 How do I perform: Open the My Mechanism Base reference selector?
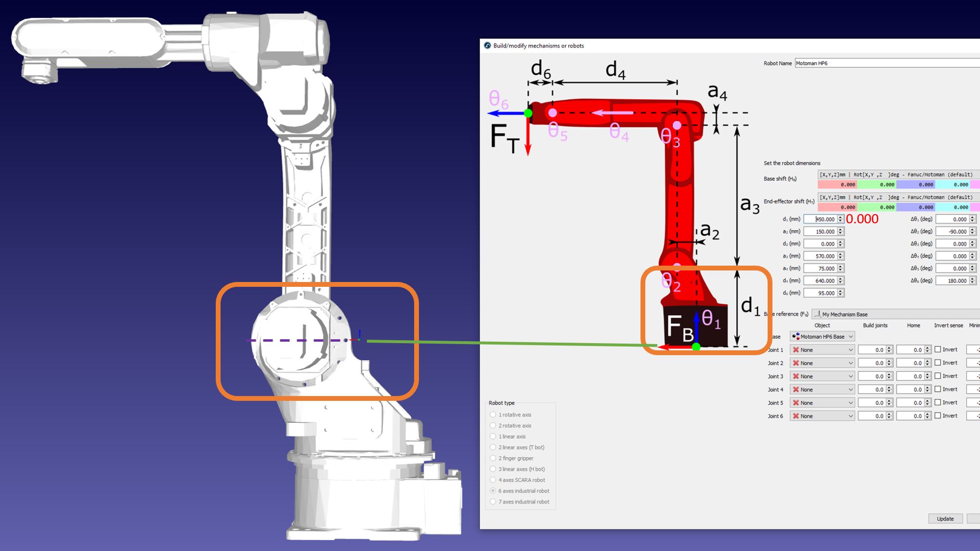tap(896, 314)
